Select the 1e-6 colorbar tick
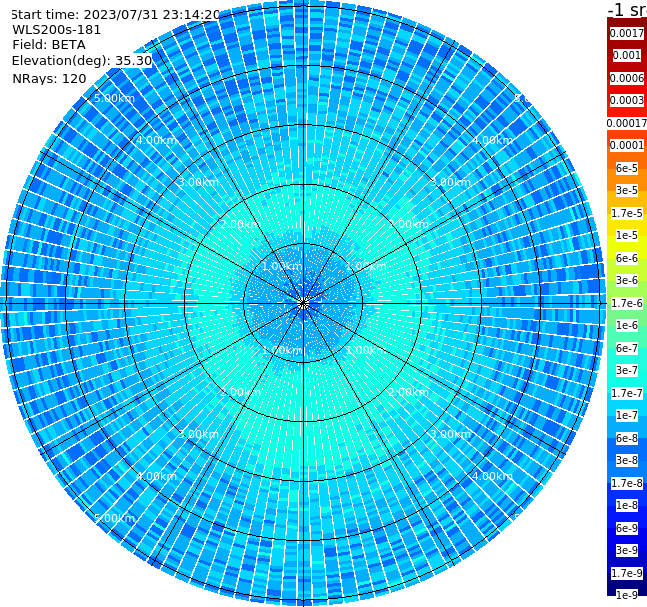This screenshot has height=607, width=647. 627,325
